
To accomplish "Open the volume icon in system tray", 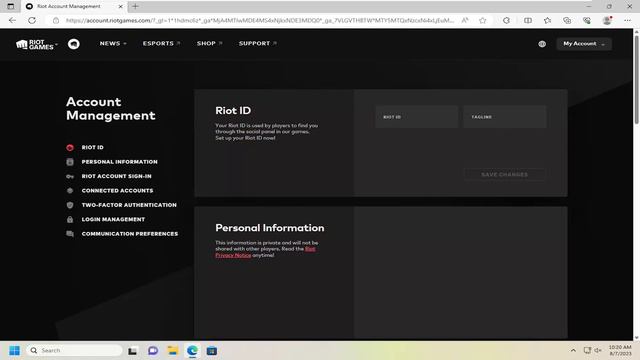I will (x=598, y=351).
